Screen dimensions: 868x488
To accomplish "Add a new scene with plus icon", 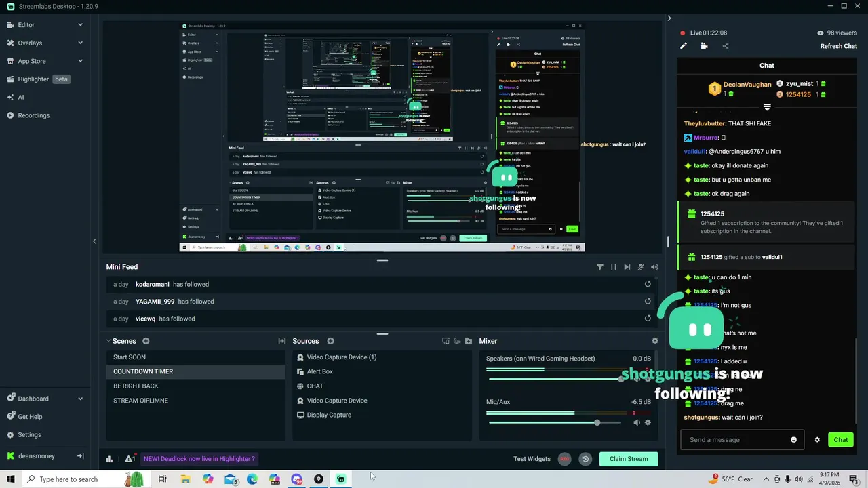I will [x=146, y=341].
